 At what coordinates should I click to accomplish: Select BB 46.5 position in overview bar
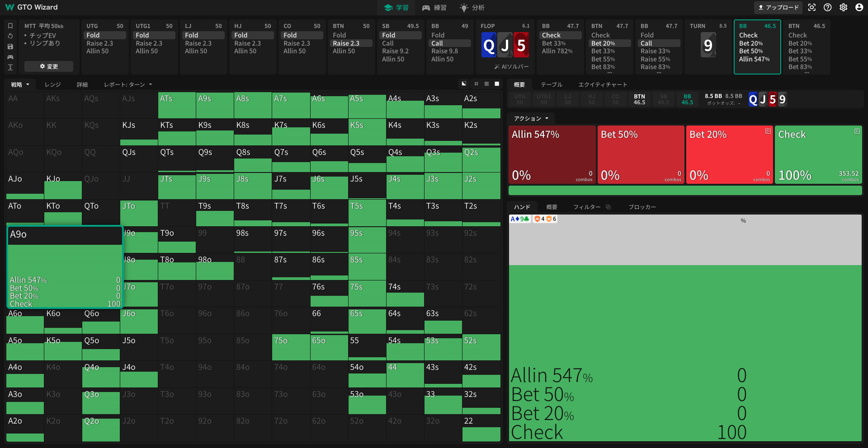coord(687,99)
